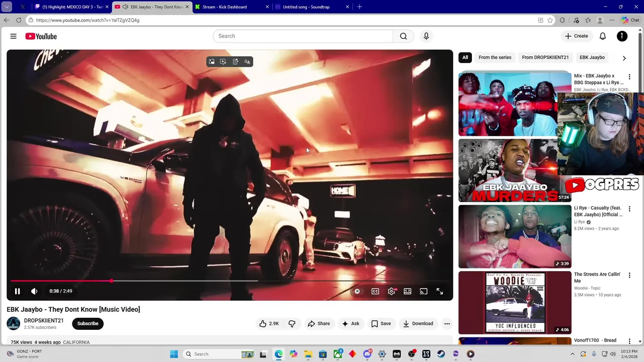Open the player settings gear
Screen dimensions: 644x362
(391, 291)
